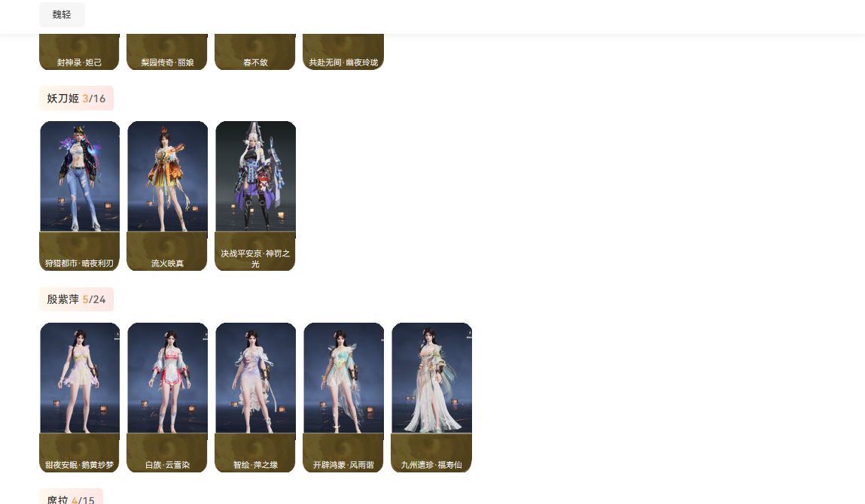
Task: Click the 妖刀姬 3/16 section label
Action: point(76,98)
